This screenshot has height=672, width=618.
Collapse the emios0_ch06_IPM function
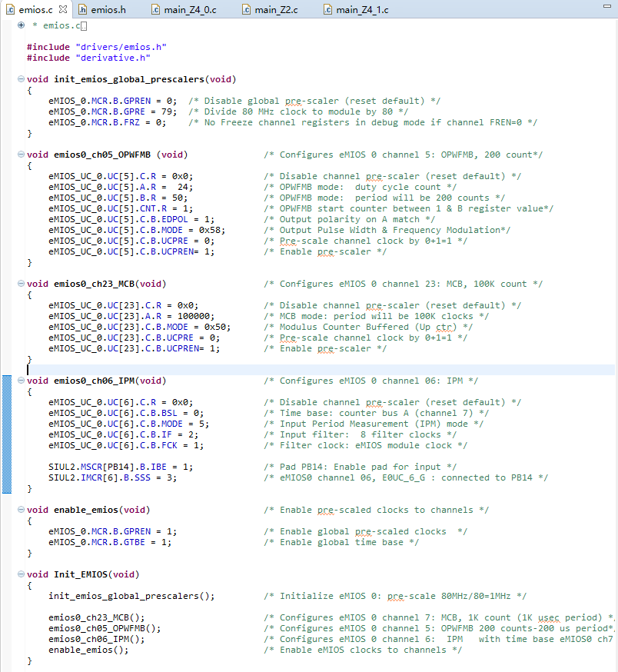point(22,381)
